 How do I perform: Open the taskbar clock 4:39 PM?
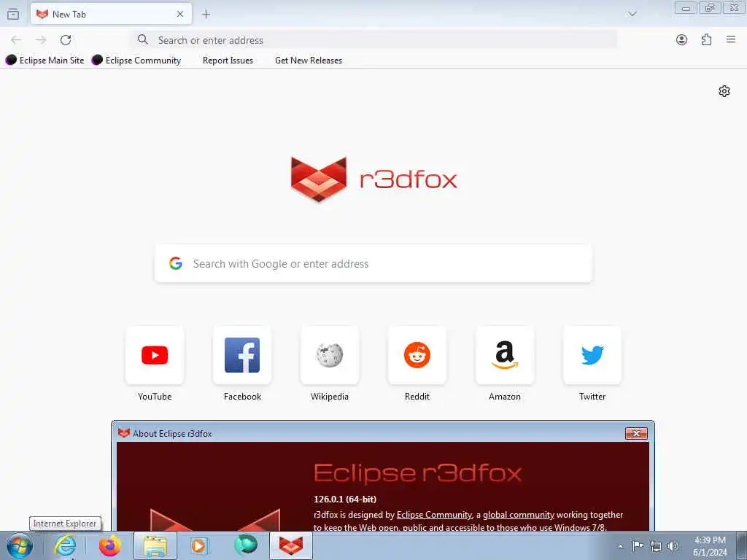click(710, 546)
